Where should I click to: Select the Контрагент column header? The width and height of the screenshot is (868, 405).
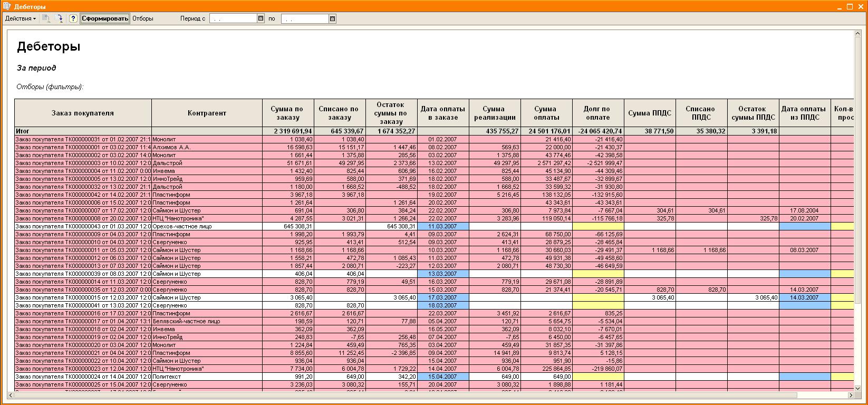[x=207, y=113]
